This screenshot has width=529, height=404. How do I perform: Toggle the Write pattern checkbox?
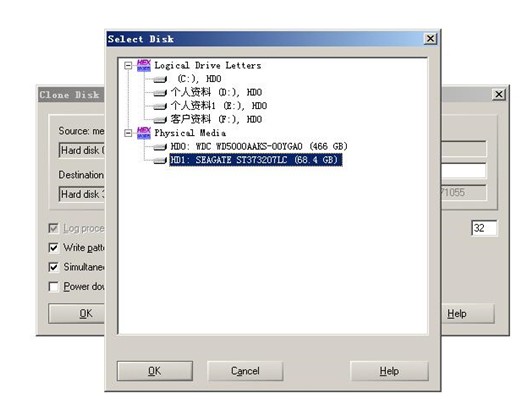click(53, 248)
